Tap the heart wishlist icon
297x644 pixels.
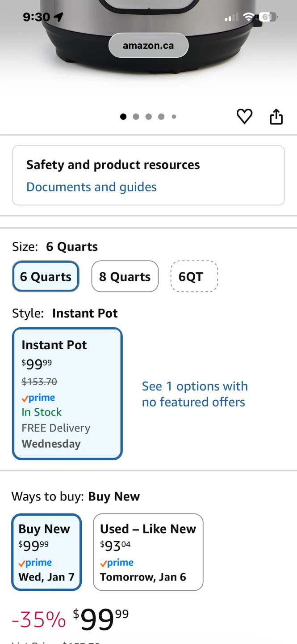tap(244, 116)
